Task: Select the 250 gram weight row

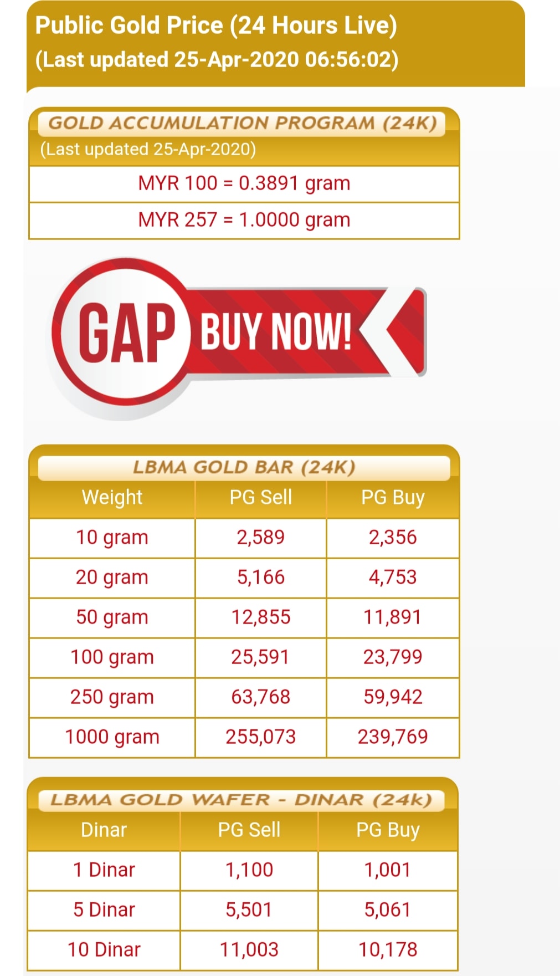Action: point(244,697)
